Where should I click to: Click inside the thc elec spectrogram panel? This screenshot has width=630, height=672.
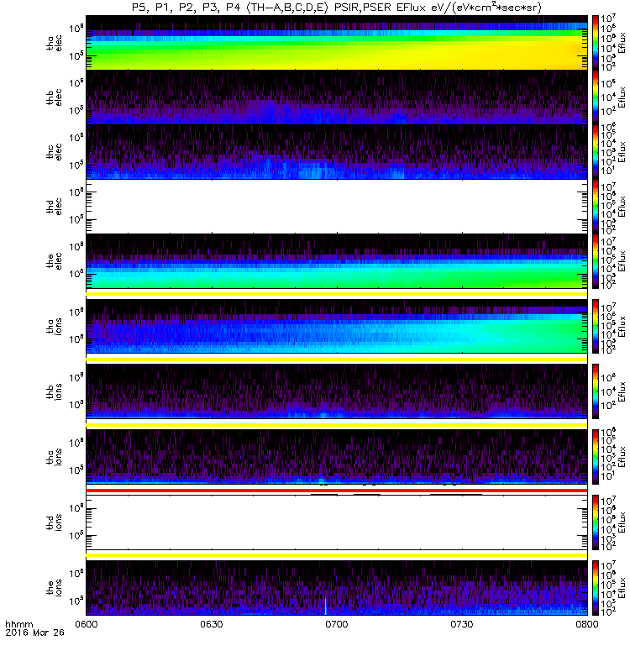(337, 152)
